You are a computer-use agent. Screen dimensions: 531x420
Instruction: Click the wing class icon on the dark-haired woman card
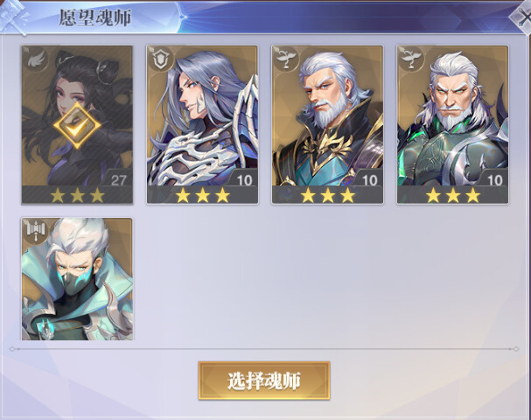34,59
